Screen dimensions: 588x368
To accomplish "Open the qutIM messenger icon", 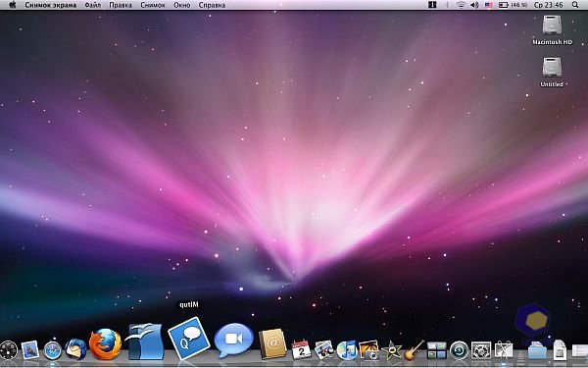I will [188, 339].
